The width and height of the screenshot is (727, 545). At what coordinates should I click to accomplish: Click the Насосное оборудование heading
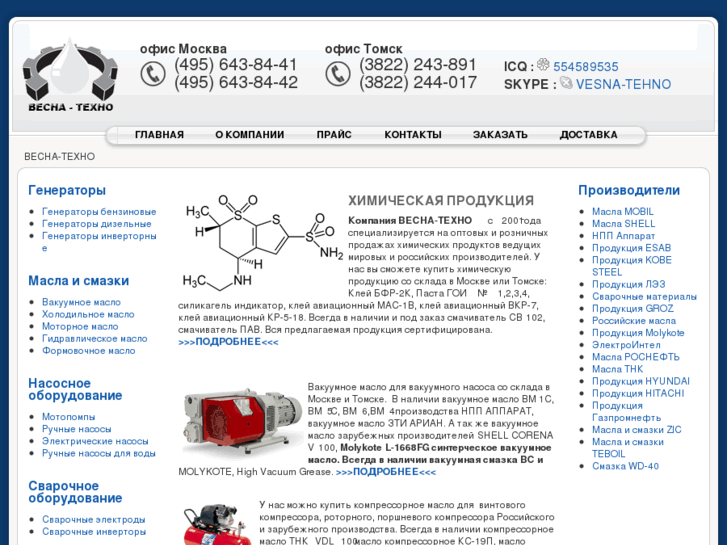[75, 389]
